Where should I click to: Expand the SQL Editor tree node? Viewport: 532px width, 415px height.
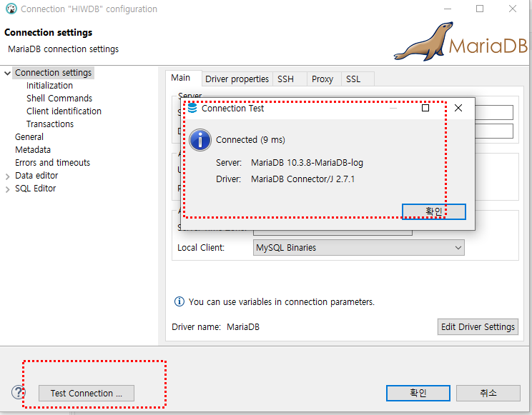pos(7,189)
